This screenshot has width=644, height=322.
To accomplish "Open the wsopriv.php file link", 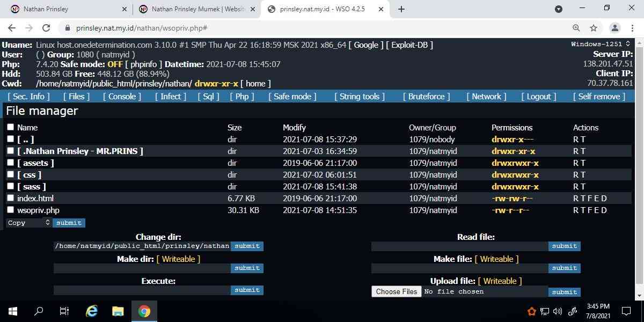I will tap(38, 210).
